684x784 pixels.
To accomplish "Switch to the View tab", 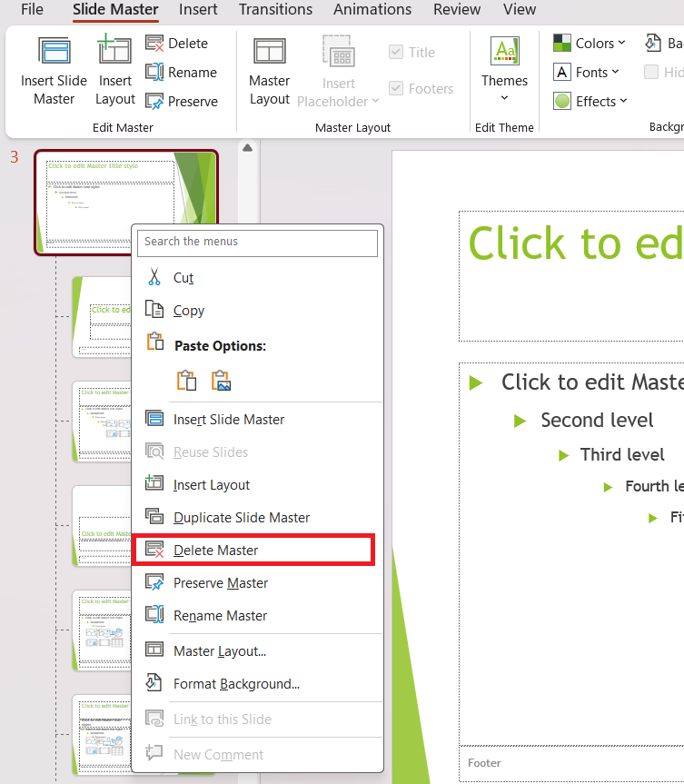I will (x=520, y=9).
